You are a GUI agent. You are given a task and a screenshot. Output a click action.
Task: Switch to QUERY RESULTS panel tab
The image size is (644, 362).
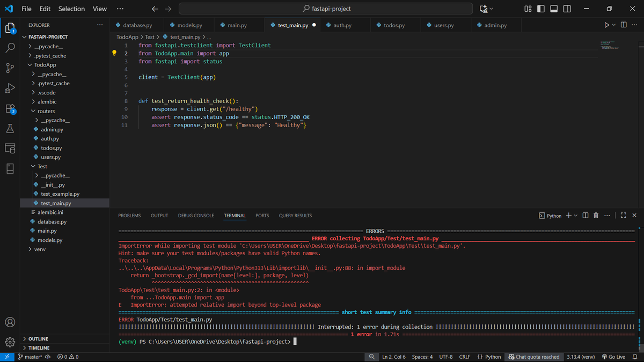(295, 216)
